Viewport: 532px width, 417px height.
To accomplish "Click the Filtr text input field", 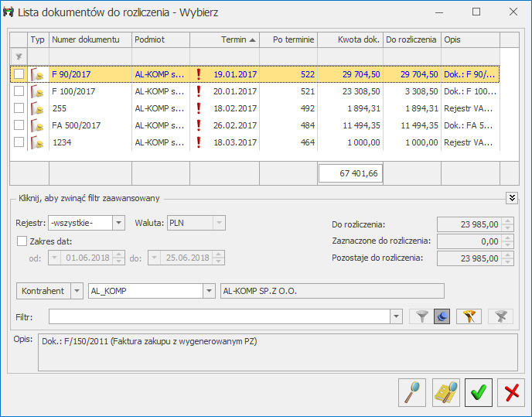I will (x=220, y=316).
